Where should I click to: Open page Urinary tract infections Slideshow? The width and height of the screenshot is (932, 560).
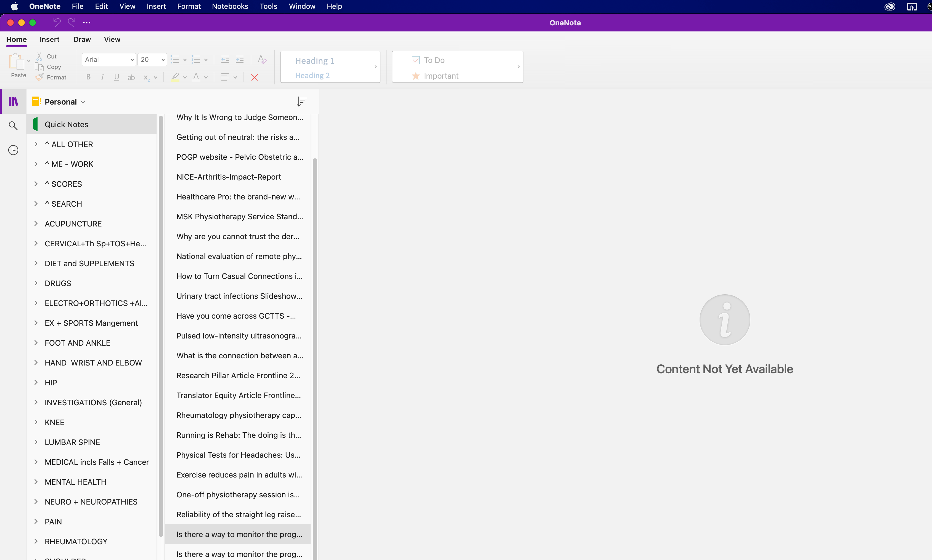tap(238, 296)
